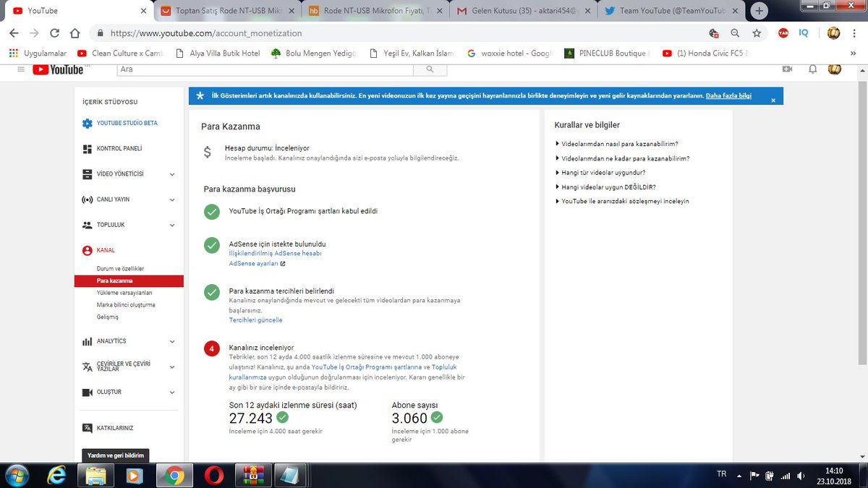Click the search magnifier button
The image size is (868, 488).
pyautogui.click(x=430, y=69)
